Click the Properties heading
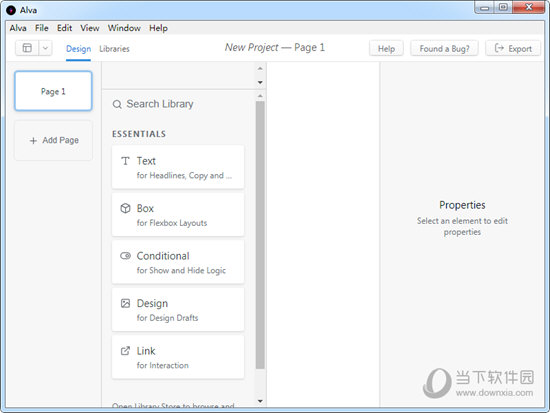This screenshot has width=550, height=413. coord(462,205)
